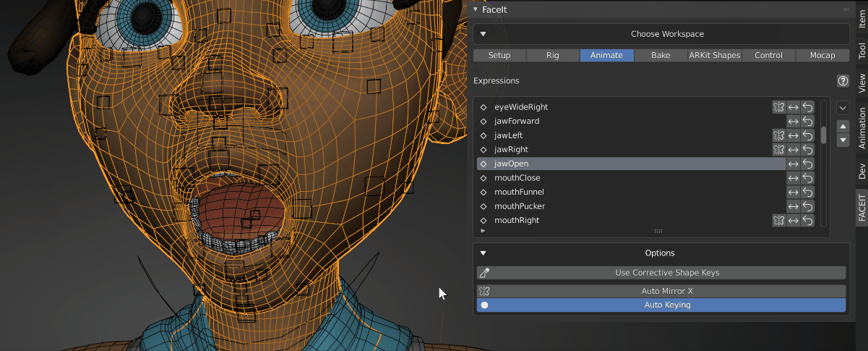Click the reset icon on mouthPucker row
This screenshot has width=868, height=351.
(807, 206)
